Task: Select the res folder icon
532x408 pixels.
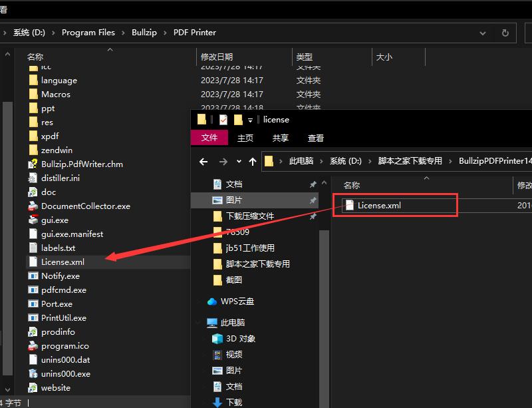Action: (33, 122)
